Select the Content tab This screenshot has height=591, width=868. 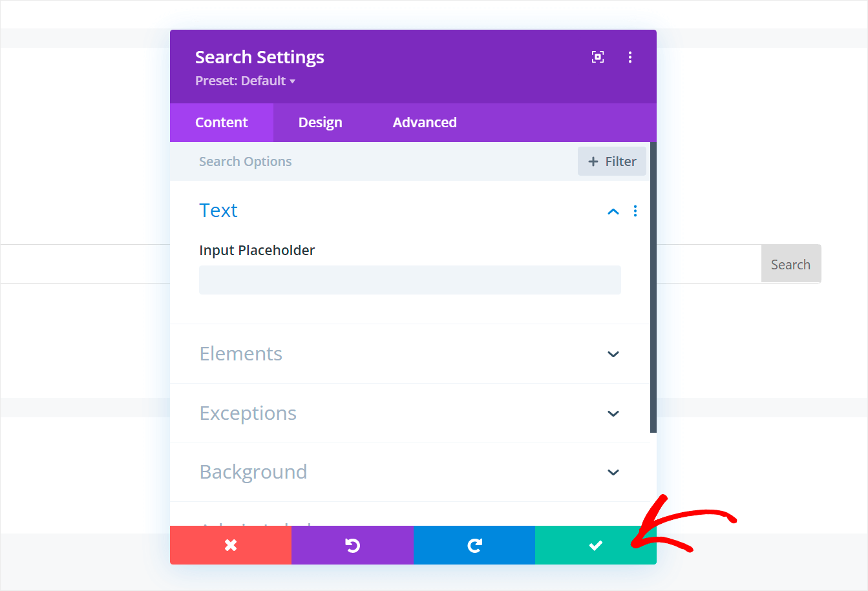click(221, 122)
